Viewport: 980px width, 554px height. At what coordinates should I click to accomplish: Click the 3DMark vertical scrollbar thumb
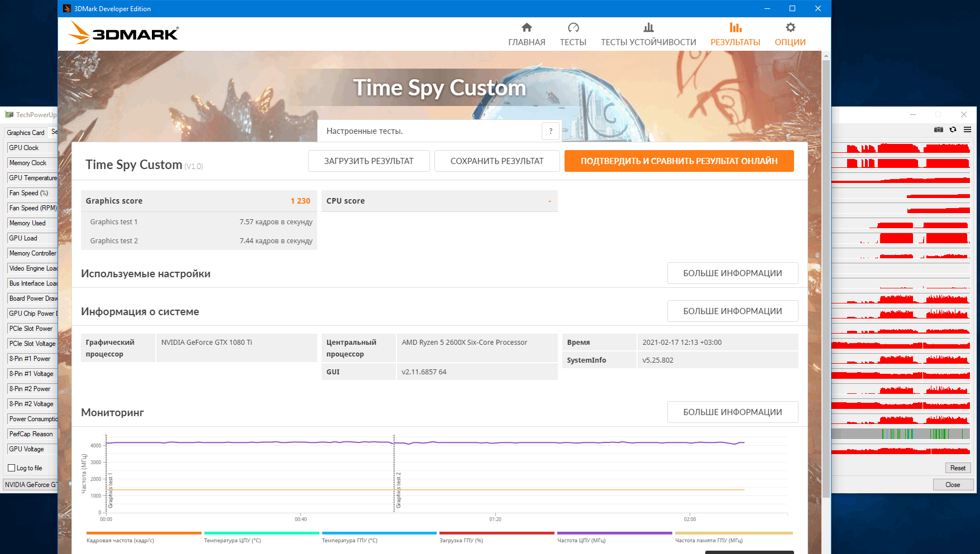[826, 279]
